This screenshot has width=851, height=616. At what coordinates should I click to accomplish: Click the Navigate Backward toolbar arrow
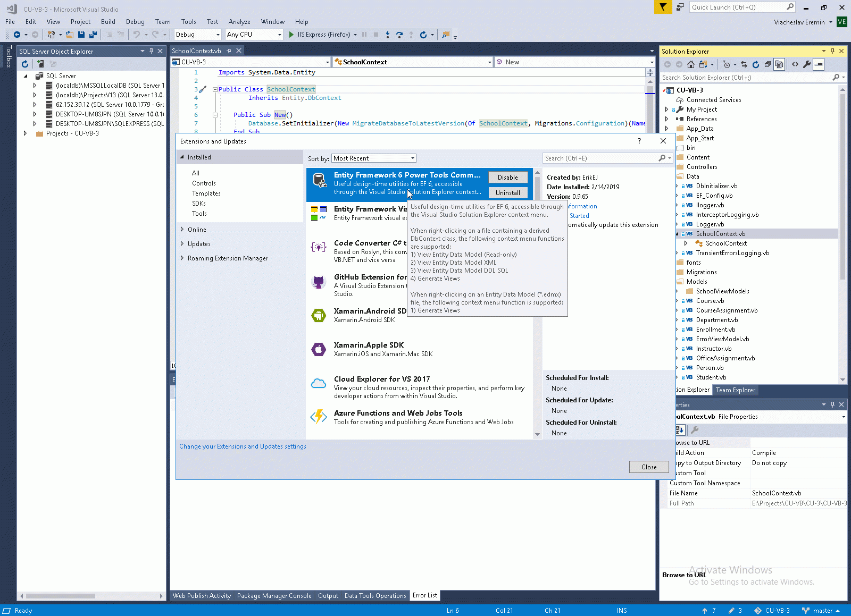[x=17, y=35]
